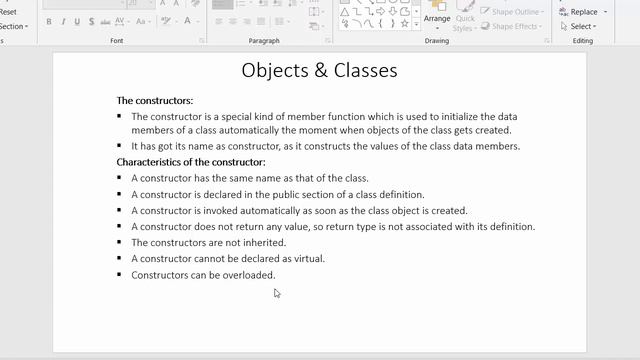The image size is (640, 360).
Task: Click bullet about constructor declared in public section
Action: 278,195
